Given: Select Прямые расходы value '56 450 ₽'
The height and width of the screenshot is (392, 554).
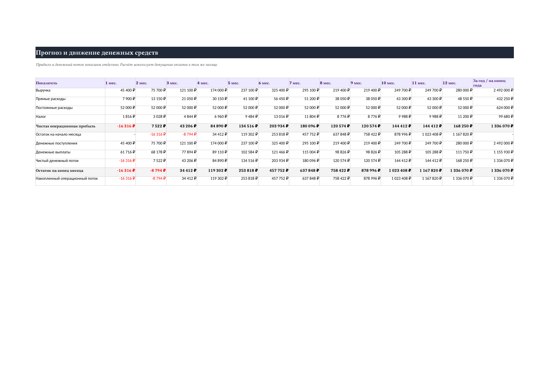Looking at the screenshot, I should (x=281, y=99).
